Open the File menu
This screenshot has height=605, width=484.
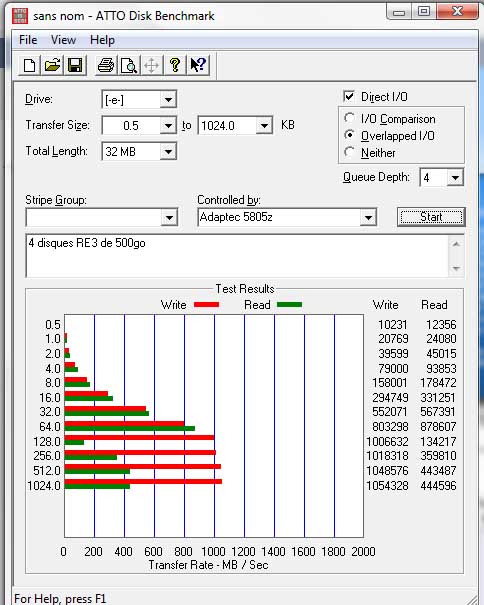pos(28,40)
